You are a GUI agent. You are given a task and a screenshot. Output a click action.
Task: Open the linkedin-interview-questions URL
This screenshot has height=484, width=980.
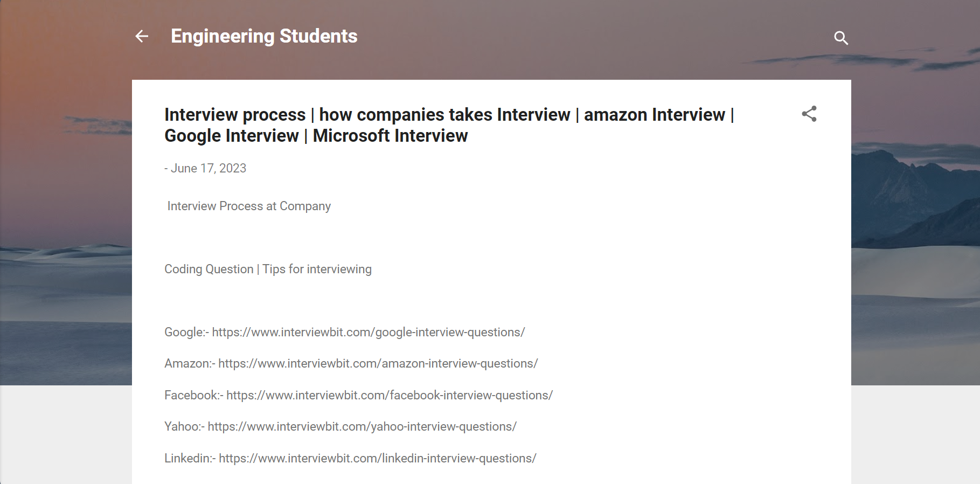point(378,458)
